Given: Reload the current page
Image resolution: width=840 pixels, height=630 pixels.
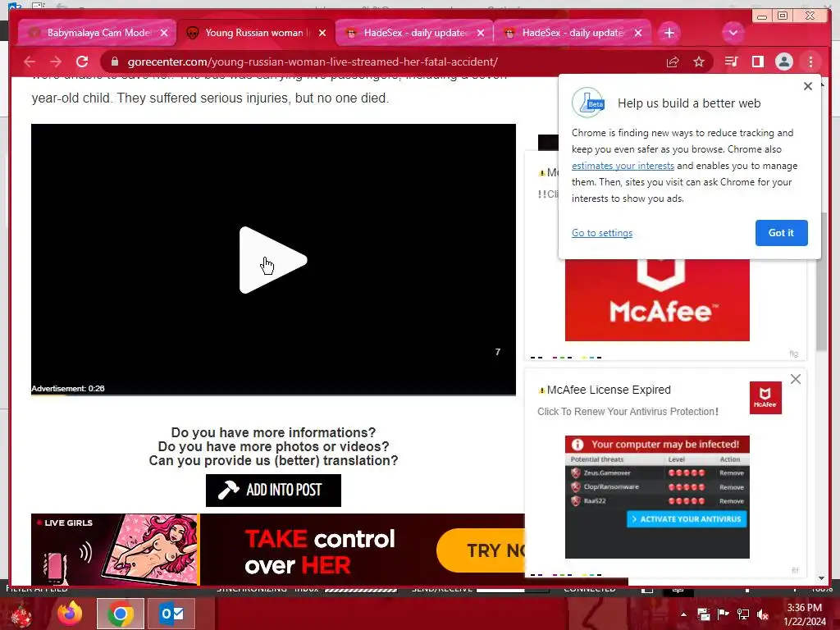Looking at the screenshot, I should pyautogui.click(x=82, y=62).
